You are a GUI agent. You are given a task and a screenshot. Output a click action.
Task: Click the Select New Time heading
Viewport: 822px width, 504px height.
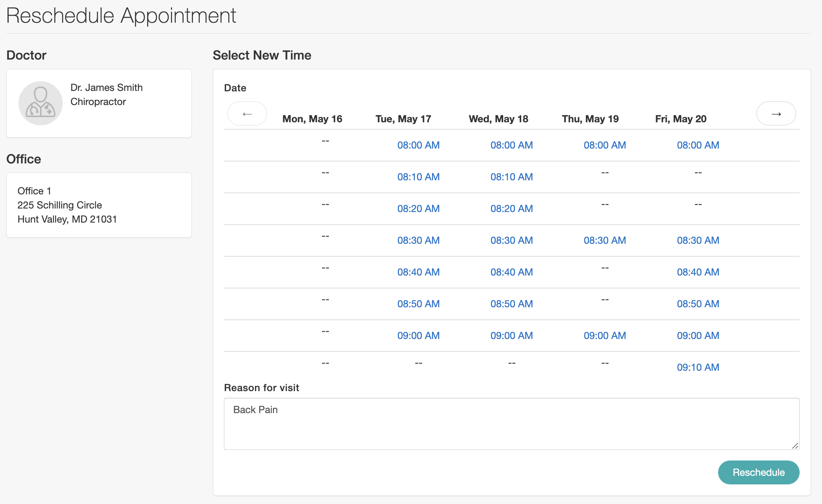(x=262, y=55)
